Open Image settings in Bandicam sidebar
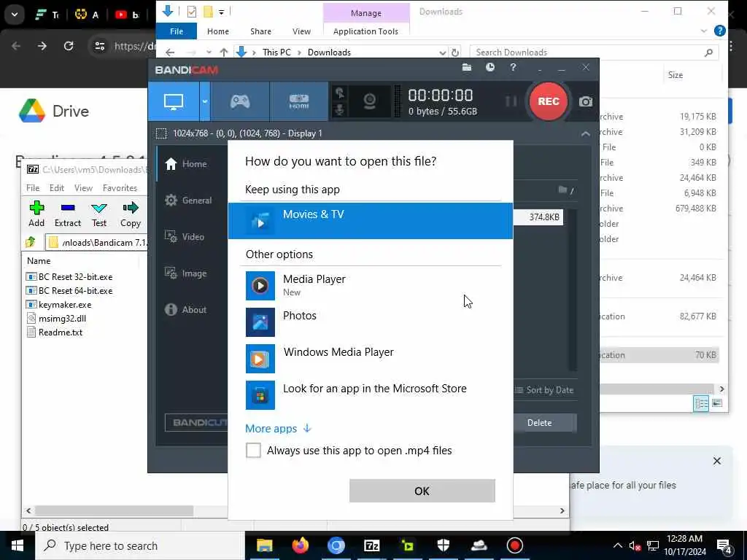This screenshot has width=747, height=560. (x=186, y=273)
